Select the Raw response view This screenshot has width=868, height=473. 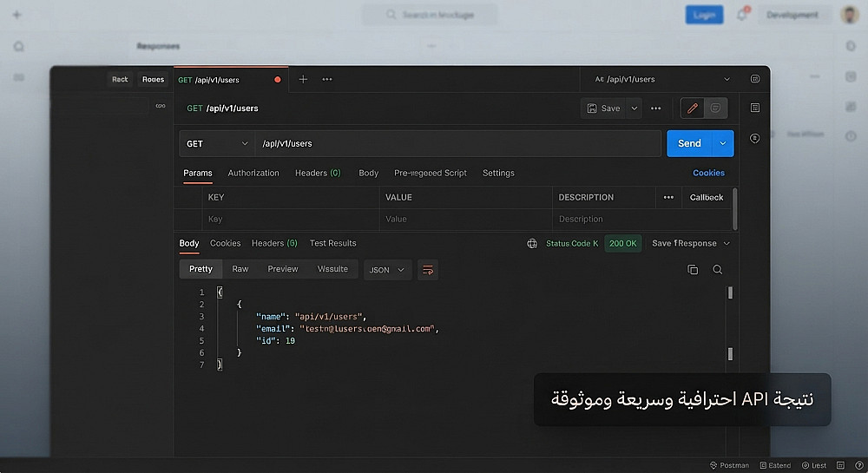(240, 269)
